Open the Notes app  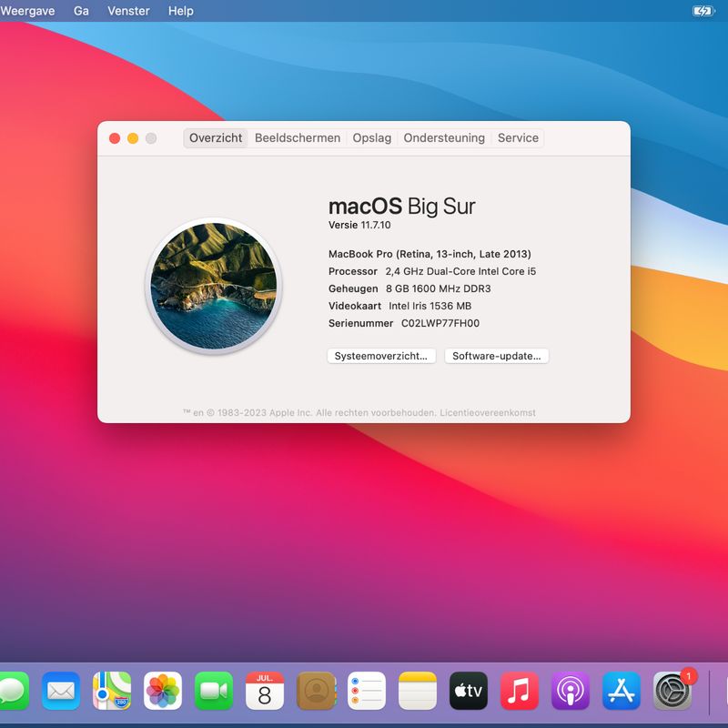(418, 691)
